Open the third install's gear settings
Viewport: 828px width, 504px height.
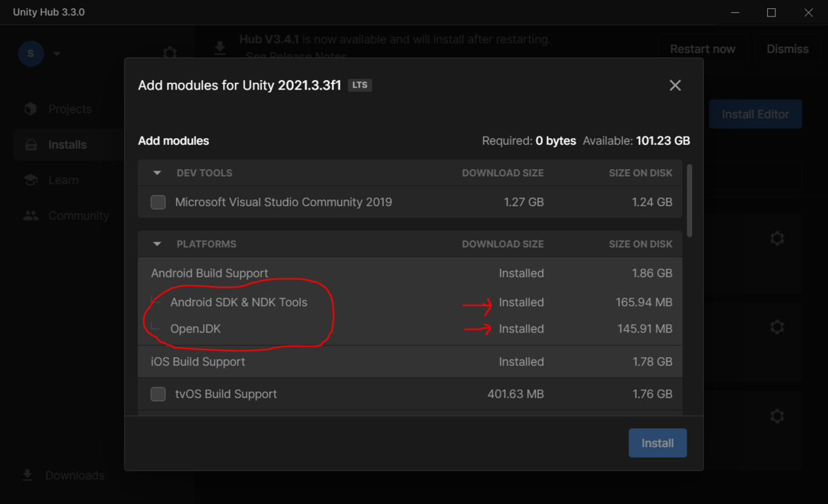click(x=777, y=416)
